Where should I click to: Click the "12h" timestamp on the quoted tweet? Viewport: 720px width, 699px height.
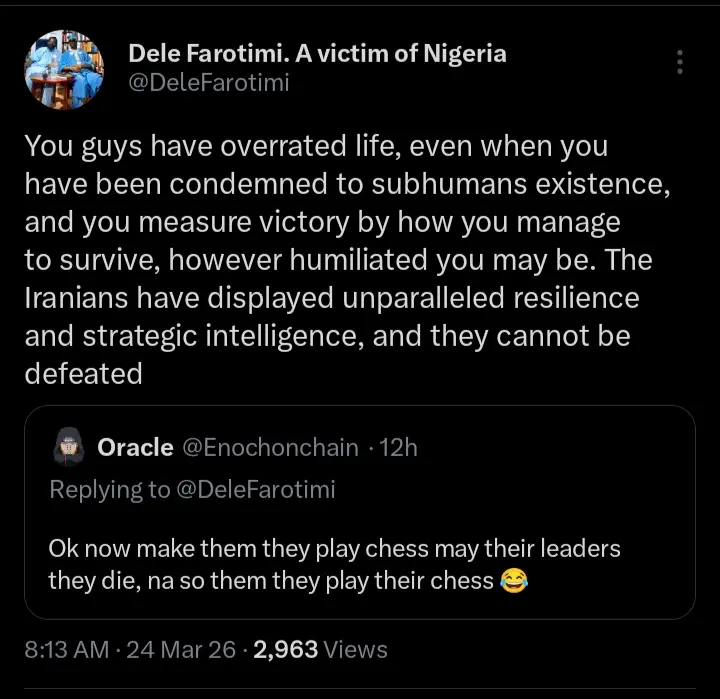[398, 448]
